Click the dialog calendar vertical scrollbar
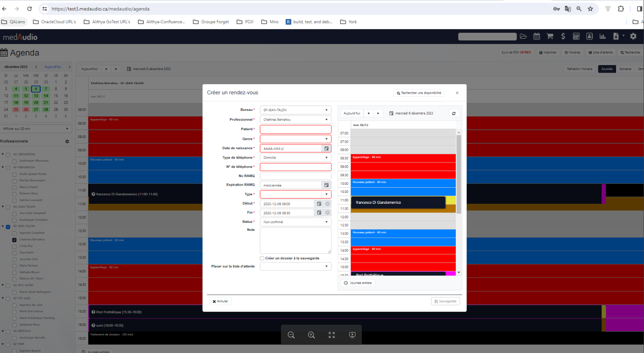 pyautogui.click(x=459, y=174)
